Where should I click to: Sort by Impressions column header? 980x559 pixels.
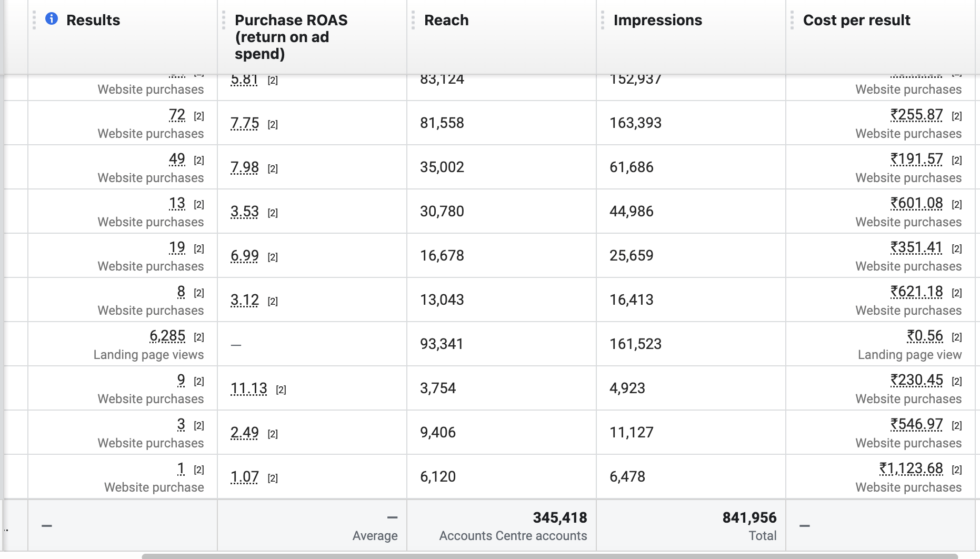(657, 20)
